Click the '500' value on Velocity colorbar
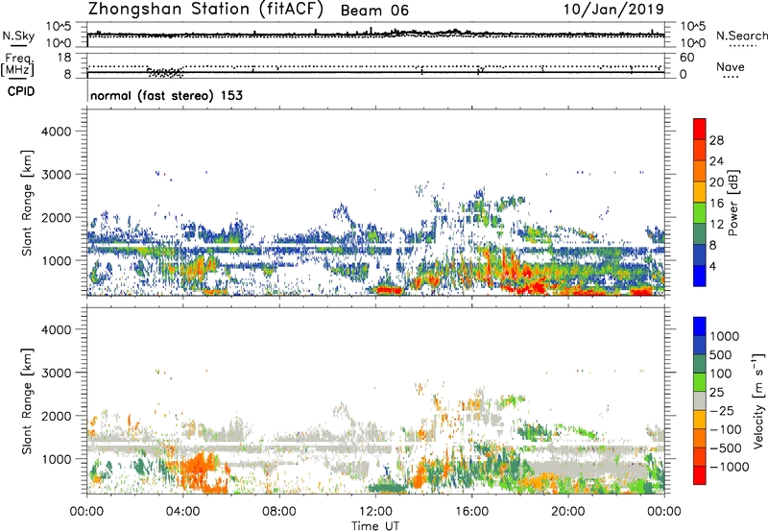 click(720, 354)
